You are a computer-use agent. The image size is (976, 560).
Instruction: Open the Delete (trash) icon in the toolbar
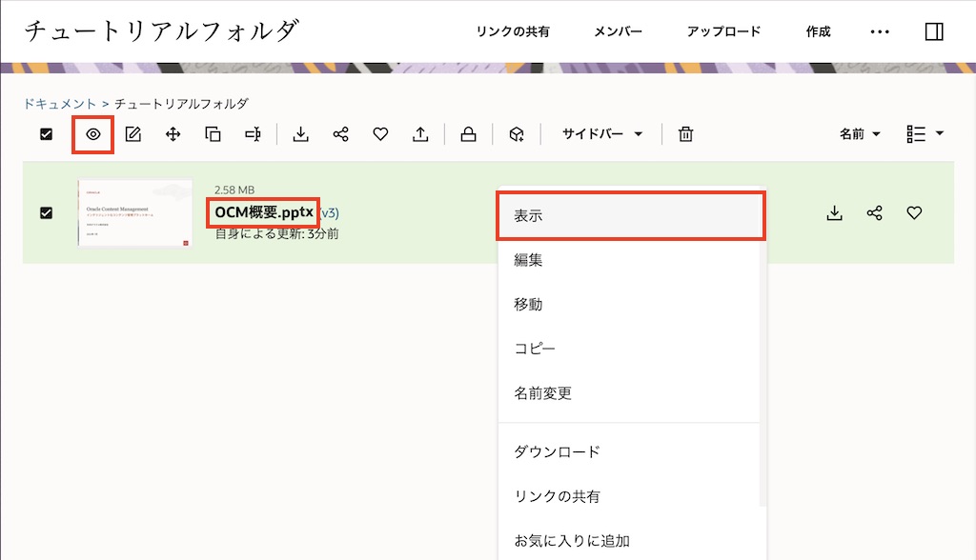point(684,134)
